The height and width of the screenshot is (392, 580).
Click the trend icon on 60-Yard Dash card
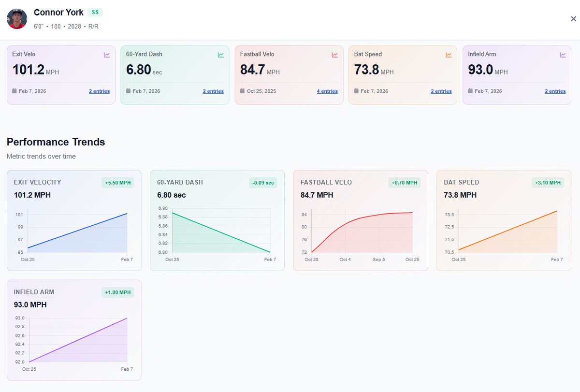(x=221, y=55)
